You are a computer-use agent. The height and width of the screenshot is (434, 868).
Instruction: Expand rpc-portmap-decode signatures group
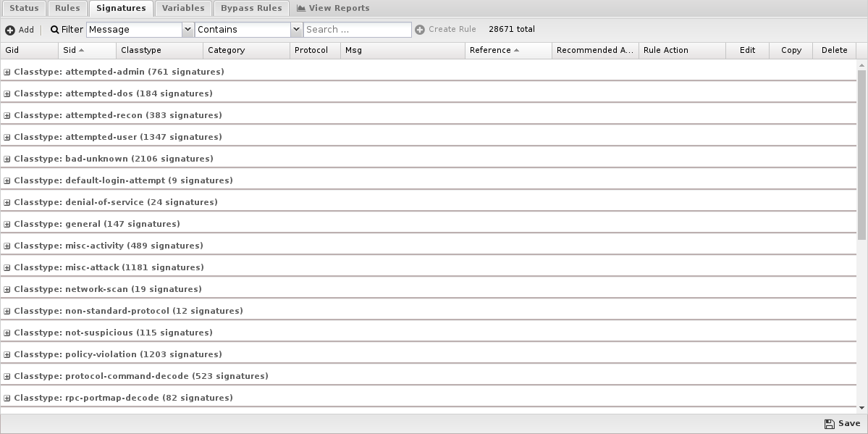pos(7,398)
